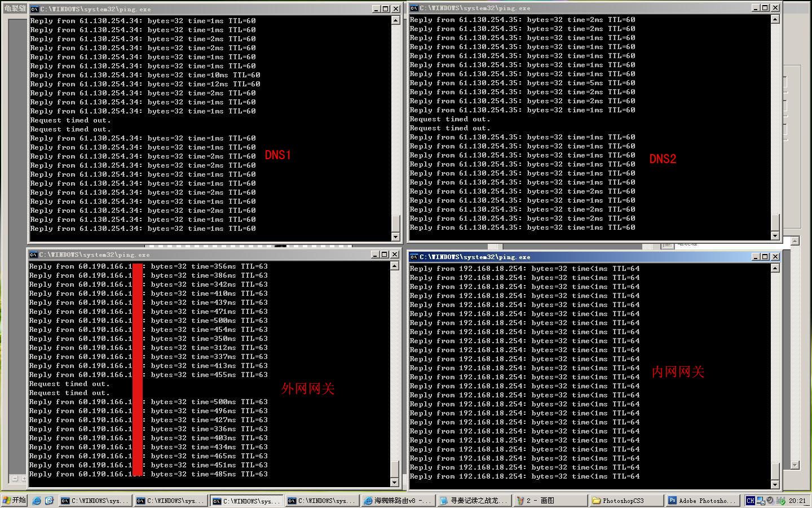Click the reply line with time=410ms
Viewport: 812px width, 508px height.
coord(148,294)
